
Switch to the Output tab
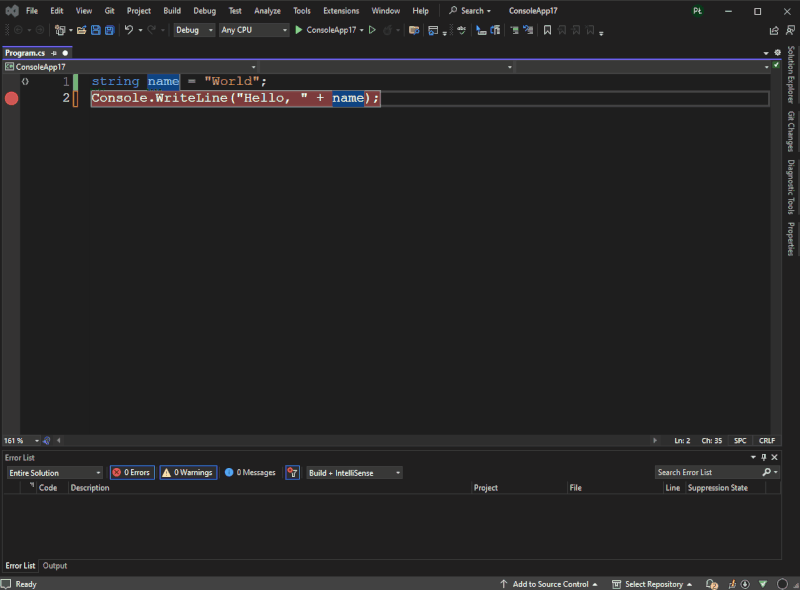(x=55, y=566)
